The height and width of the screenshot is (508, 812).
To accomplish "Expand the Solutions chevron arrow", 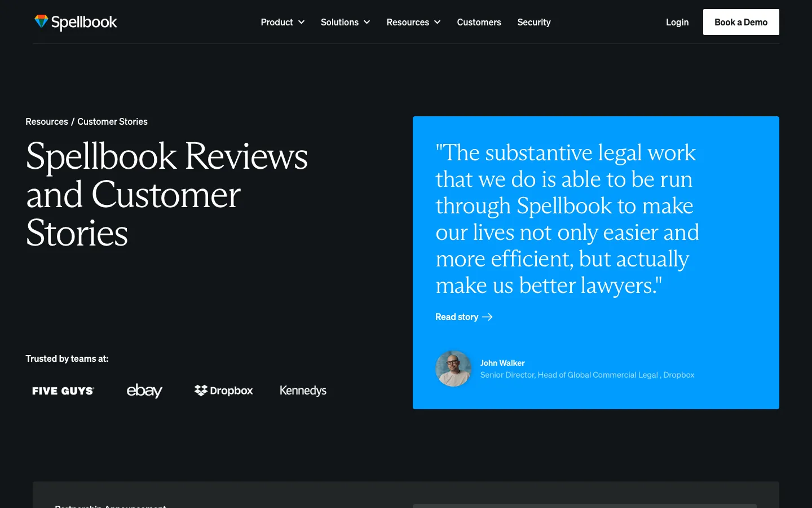I will pyautogui.click(x=367, y=22).
